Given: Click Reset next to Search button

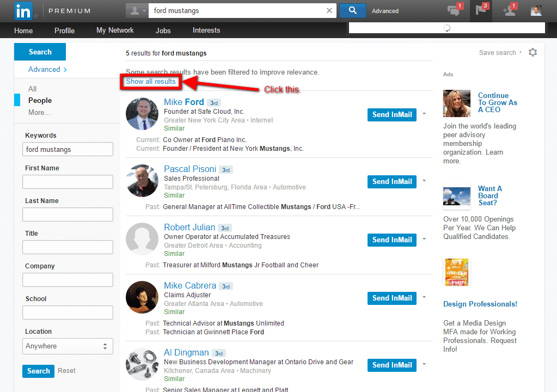Looking at the screenshot, I should point(66,371).
